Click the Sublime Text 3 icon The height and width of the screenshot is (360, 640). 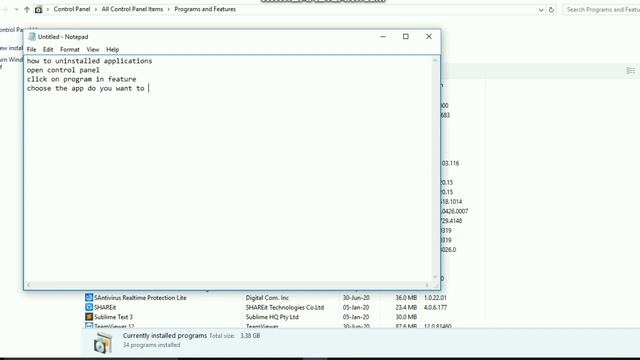pyautogui.click(x=89, y=317)
